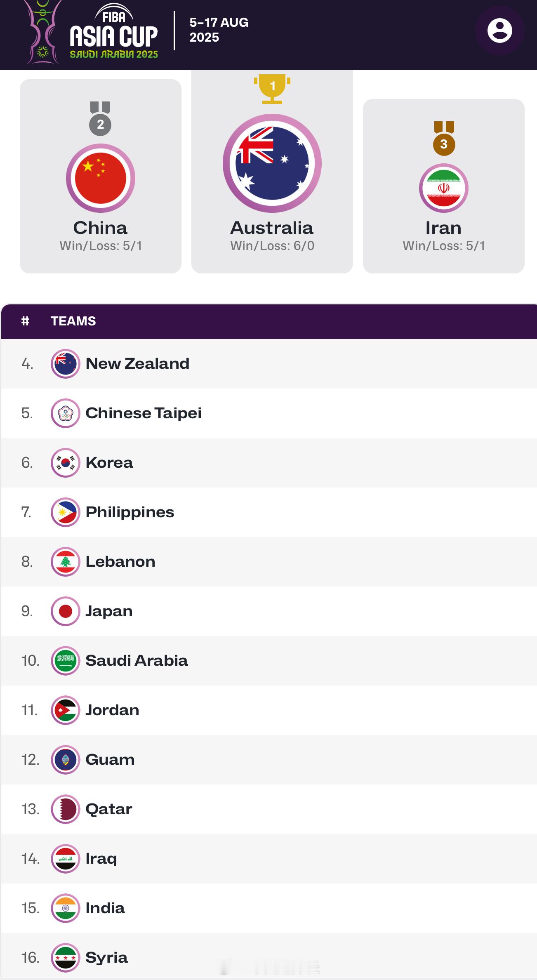
Task: Click China's flag on second-place card
Action: coord(101,178)
